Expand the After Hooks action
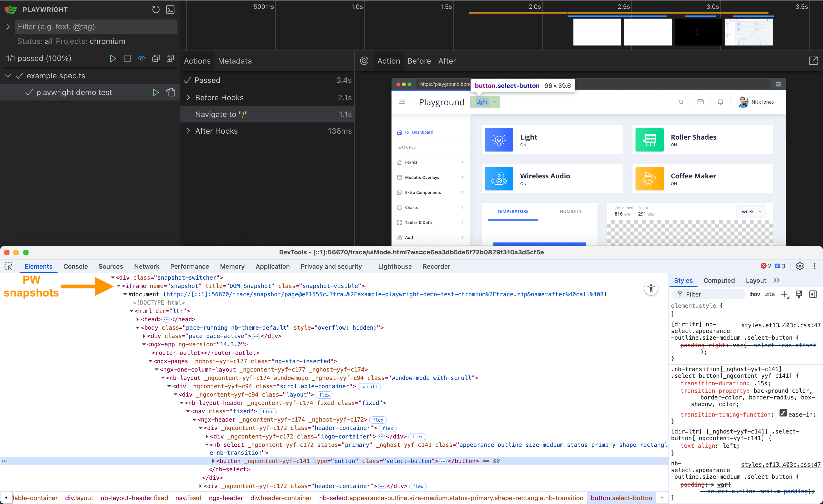This screenshot has width=823, height=504. coord(188,131)
